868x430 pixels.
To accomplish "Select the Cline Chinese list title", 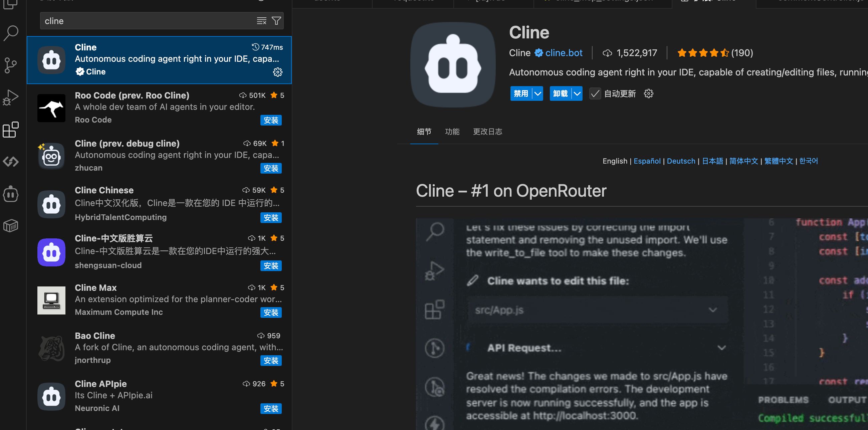I will click(x=104, y=190).
